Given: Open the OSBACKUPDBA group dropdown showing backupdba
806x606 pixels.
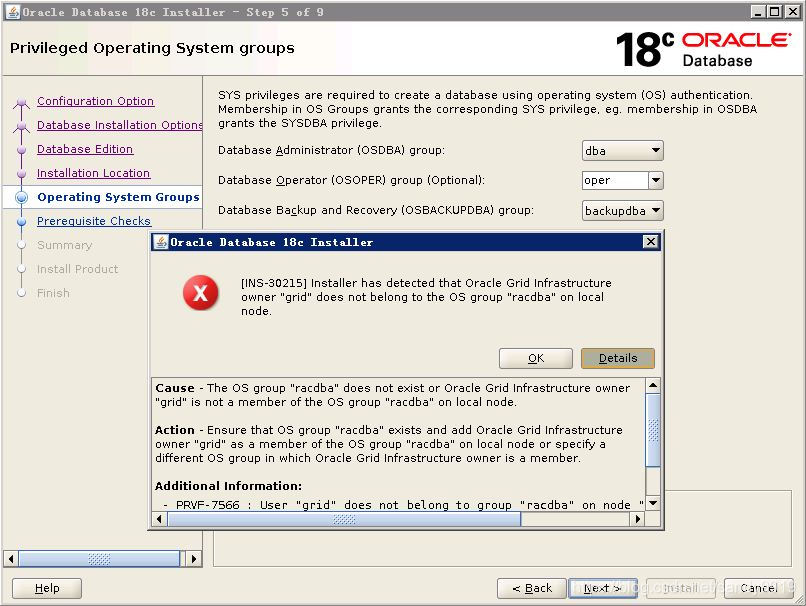Looking at the screenshot, I should [622, 210].
